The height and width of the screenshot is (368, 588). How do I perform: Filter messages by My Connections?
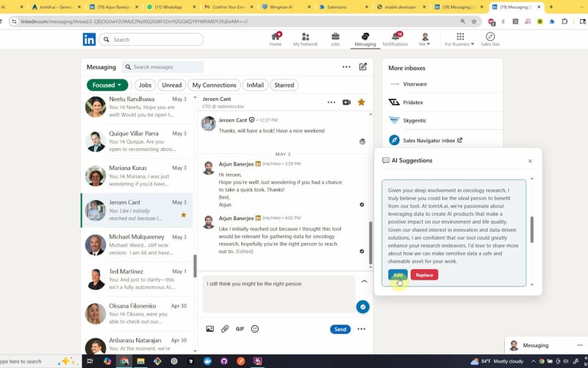214,85
